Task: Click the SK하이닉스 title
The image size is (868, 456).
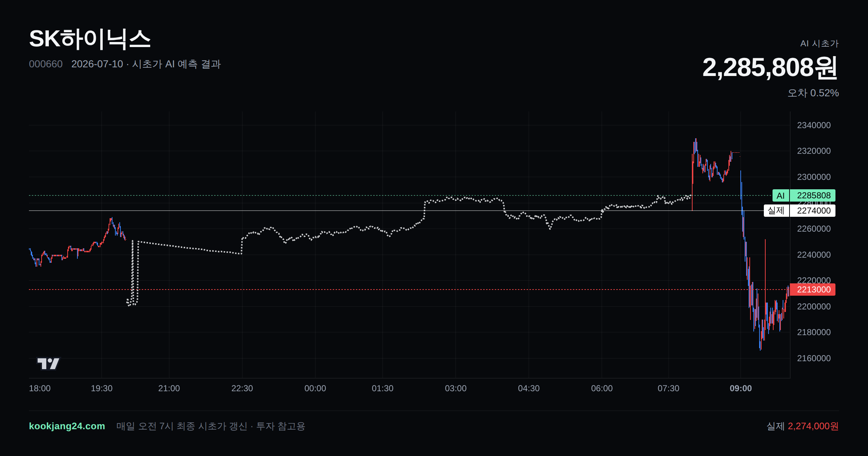Action: point(90,39)
